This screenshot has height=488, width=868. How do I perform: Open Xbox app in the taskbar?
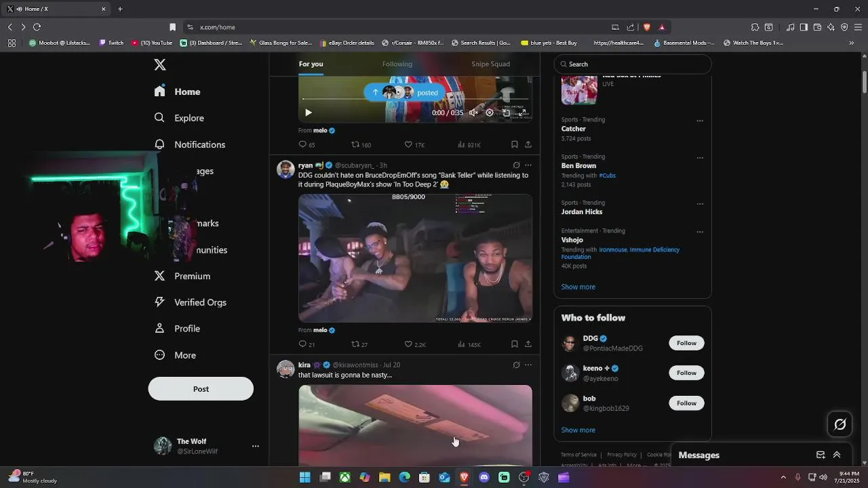pos(345,477)
